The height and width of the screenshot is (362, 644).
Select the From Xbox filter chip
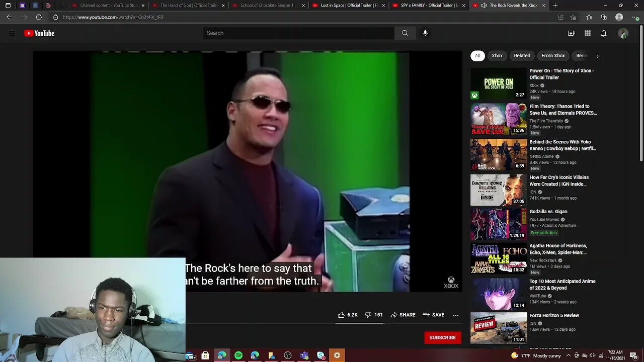553,56
